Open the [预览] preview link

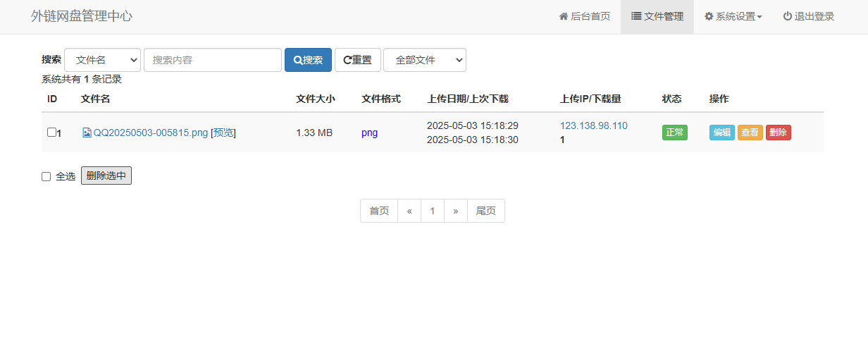[223, 133]
